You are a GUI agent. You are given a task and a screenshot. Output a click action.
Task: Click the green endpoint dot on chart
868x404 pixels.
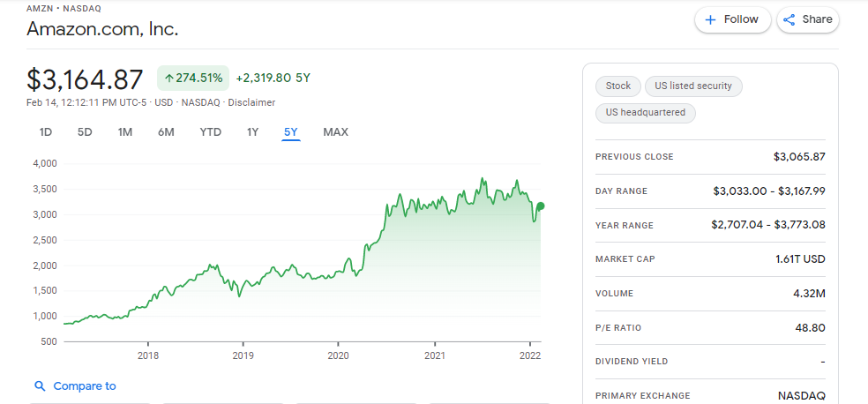(541, 206)
